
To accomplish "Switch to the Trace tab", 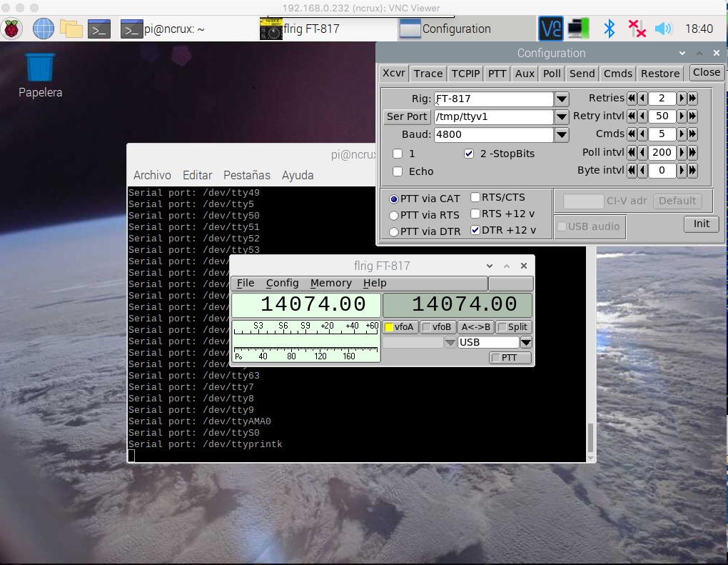I will (428, 74).
